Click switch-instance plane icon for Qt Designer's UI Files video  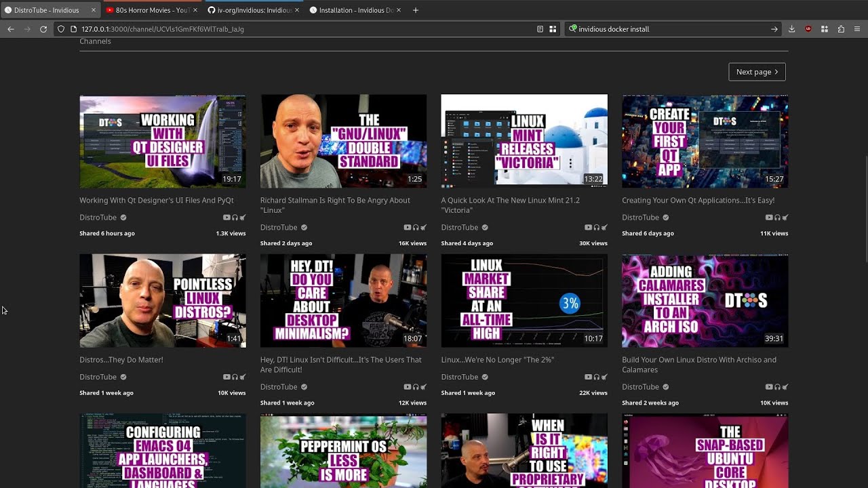click(242, 218)
